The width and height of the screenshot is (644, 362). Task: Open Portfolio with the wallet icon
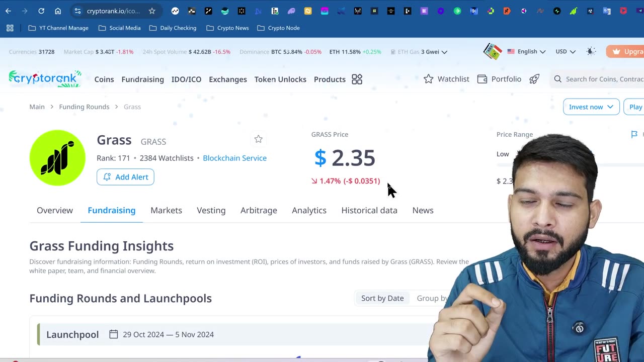499,79
